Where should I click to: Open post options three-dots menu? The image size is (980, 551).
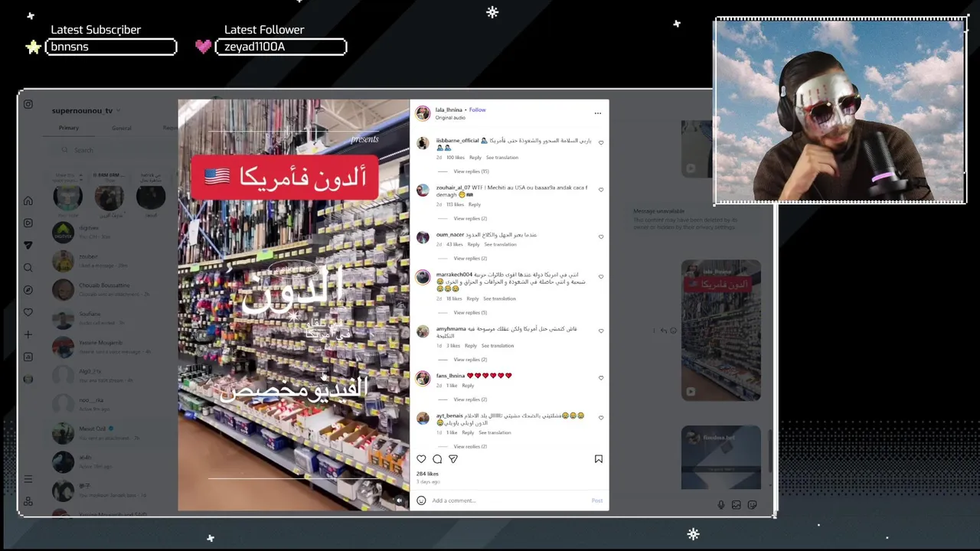(x=598, y=113)
